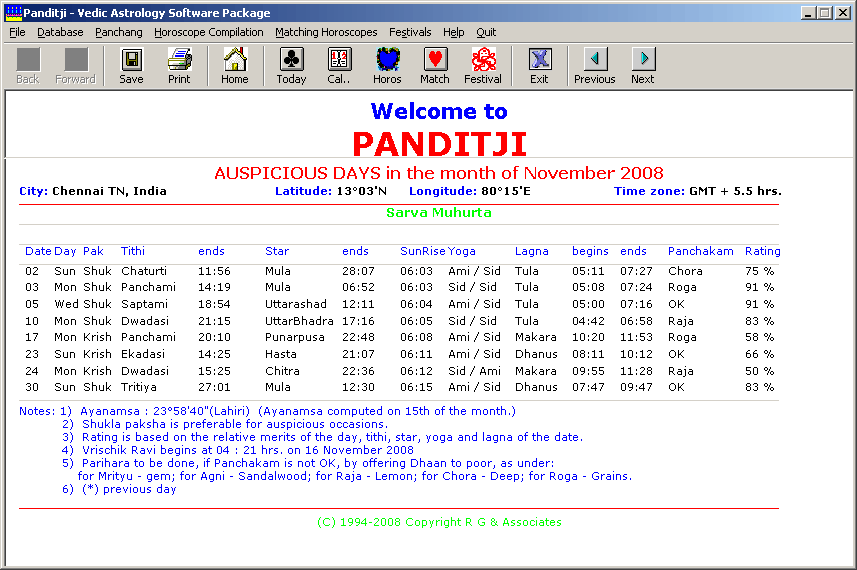Click the 75 % rating cell
Image resolution: width=857 pixels, height=570 pixels.
pyautogui.click(x=760, y=271)
